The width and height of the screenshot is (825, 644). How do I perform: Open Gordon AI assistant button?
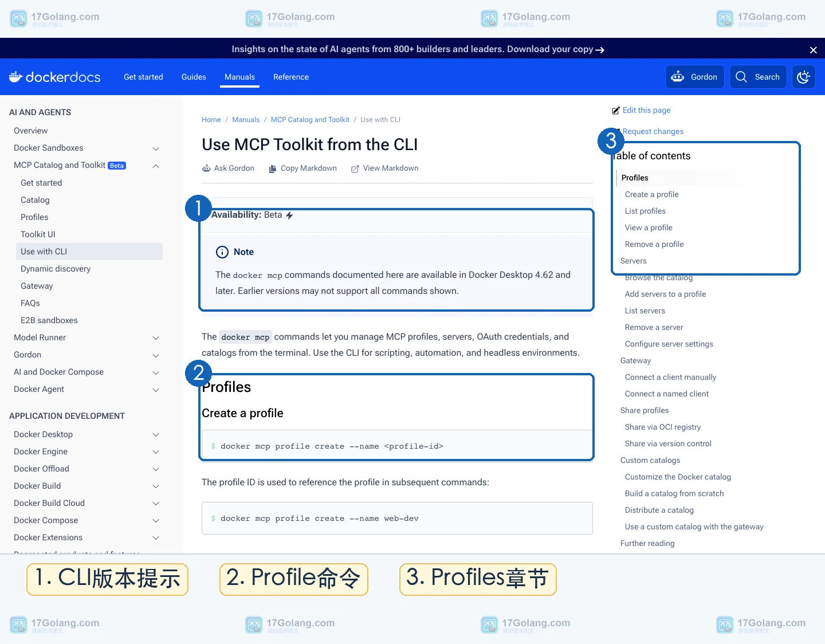coord(695,77)
